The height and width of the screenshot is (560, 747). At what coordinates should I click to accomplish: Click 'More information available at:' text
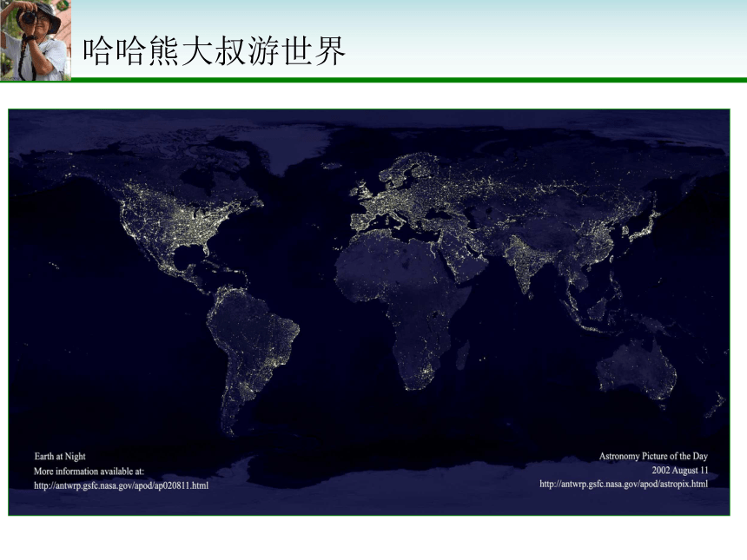coord(89,471)
